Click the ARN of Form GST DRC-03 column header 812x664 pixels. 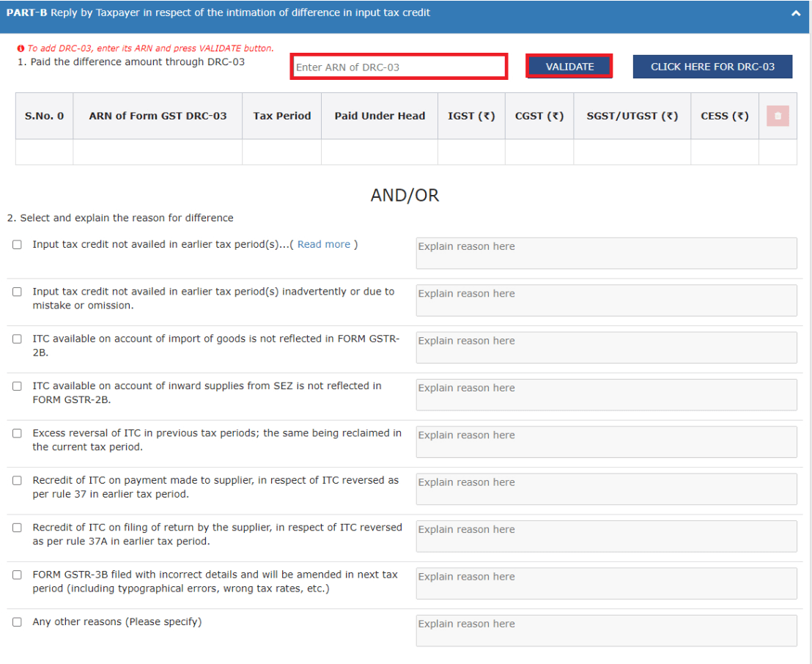[x=157, y=115]
